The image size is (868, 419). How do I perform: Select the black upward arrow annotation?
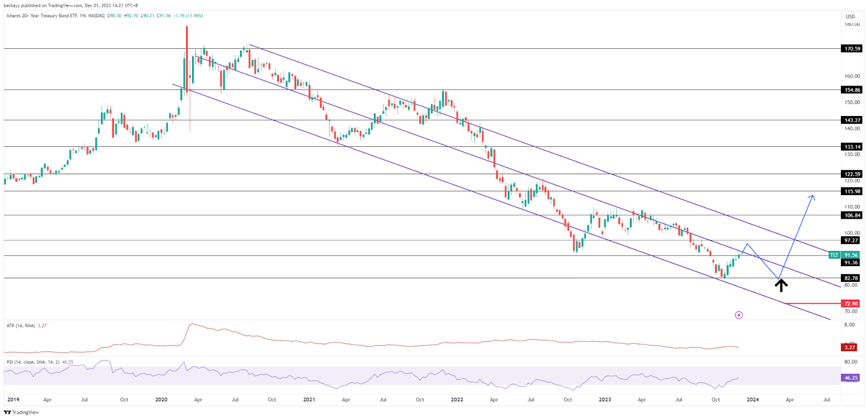click(x=781, y=285)
